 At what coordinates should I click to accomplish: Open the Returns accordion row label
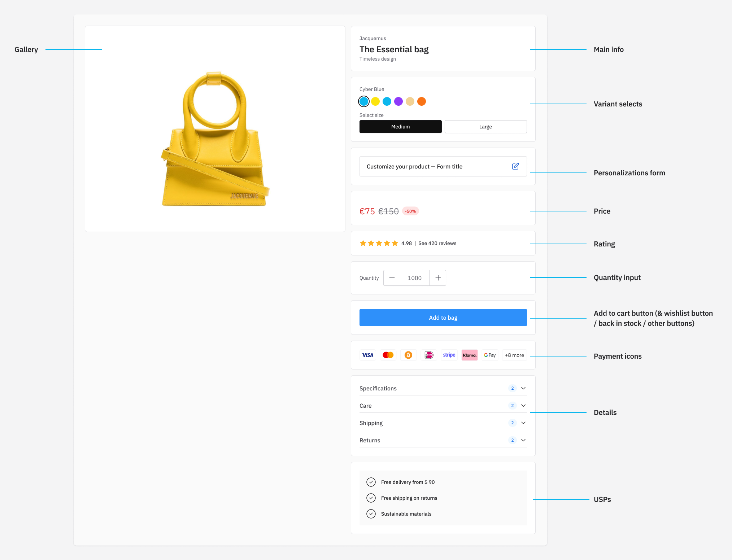370,440
